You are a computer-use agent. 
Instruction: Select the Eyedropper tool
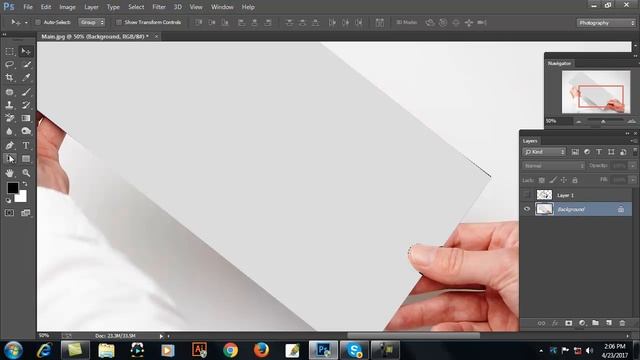(x=26, y=78)
